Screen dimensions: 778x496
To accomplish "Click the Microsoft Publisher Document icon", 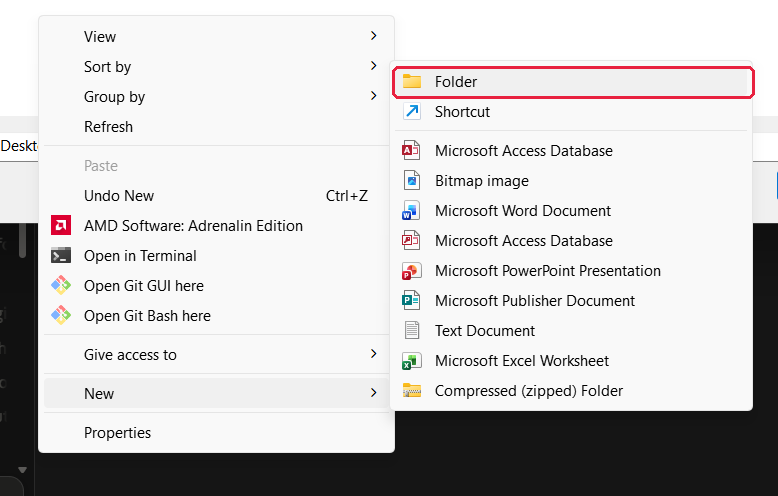I will pyautogui.click(x=411, y=301).
